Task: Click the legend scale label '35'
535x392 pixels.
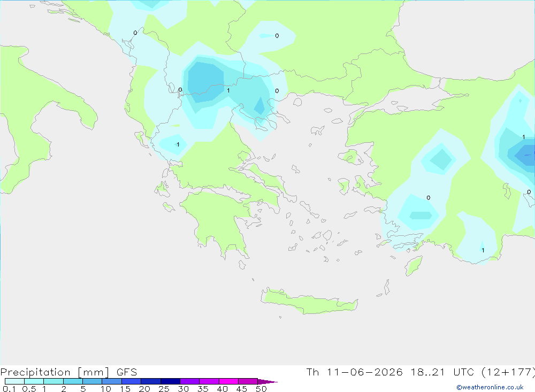Action: pos(203,389)
